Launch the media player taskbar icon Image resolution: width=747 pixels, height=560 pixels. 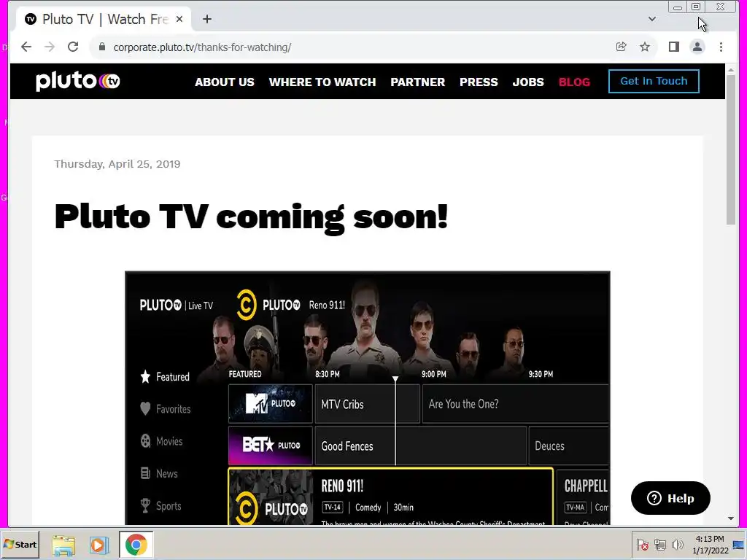98,545
